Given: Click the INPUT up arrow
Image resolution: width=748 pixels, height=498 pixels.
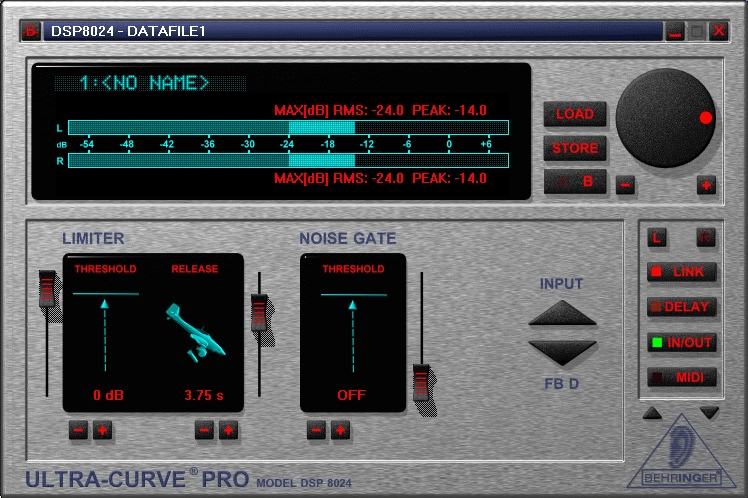Looking at the screenshot, I should tap(562, 313).
